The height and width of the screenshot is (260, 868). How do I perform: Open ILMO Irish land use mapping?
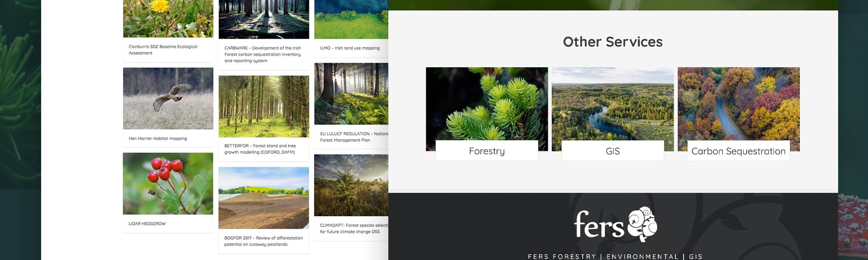[350, 48]
